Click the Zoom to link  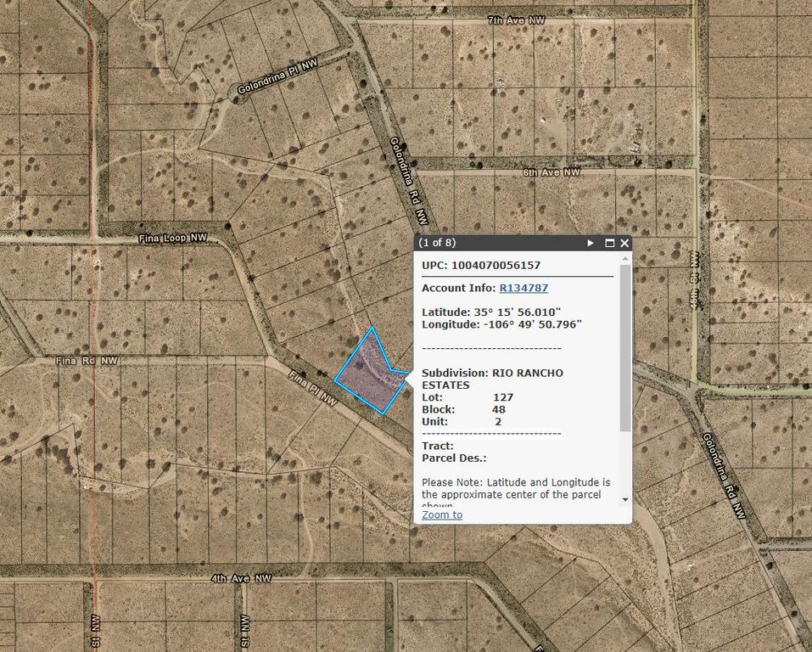[441, 514]
